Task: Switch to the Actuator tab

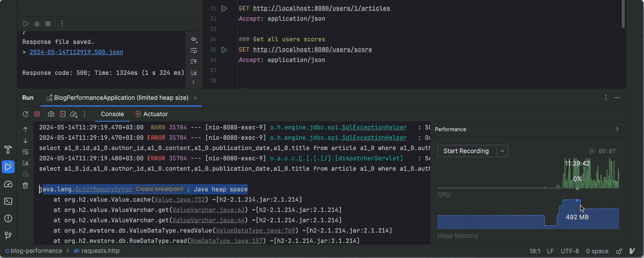Action: (x=151, y=114)
